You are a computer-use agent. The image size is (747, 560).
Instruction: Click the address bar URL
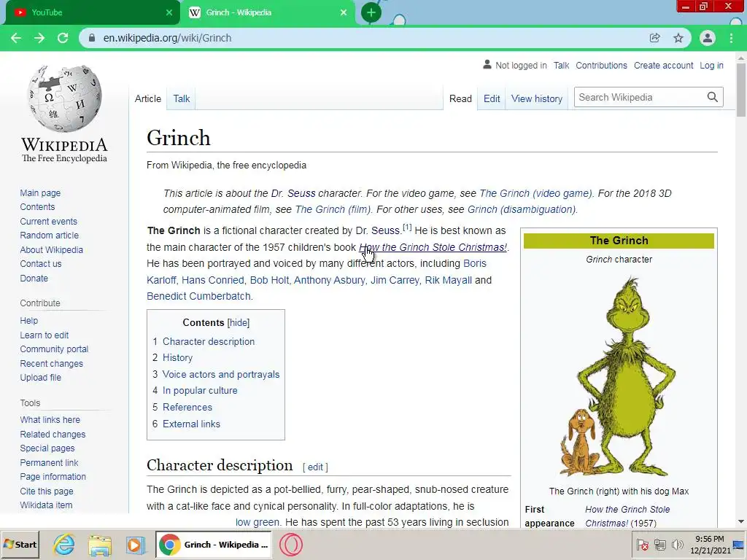[x=167, y=38]
